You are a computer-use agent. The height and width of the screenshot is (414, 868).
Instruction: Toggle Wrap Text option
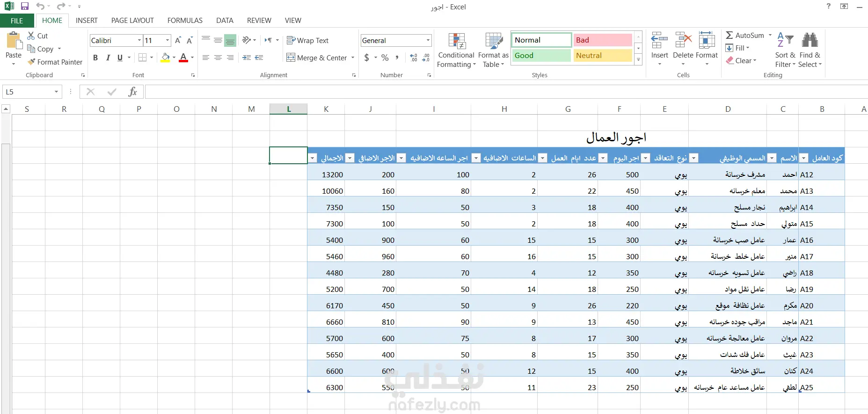(308, 40)
